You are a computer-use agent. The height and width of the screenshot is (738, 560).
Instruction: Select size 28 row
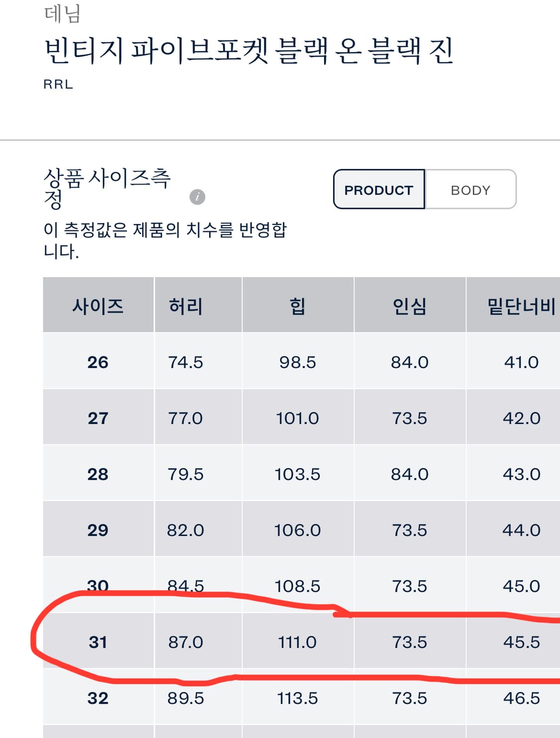98,474
